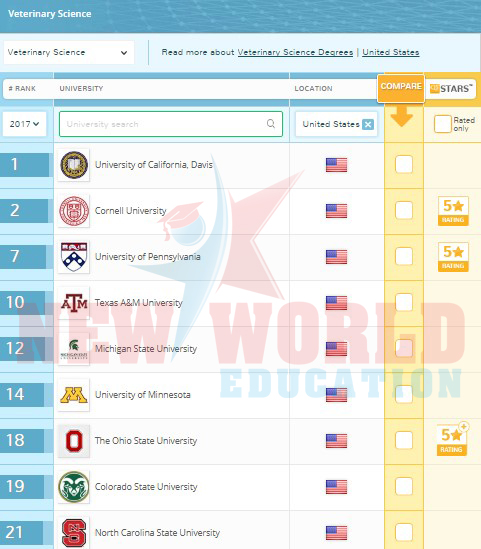Image resolution: width=481 pixels, height=549 pixels.
Task: Tick compare checkbox for North Carolina State
Action: coord(404,533)
